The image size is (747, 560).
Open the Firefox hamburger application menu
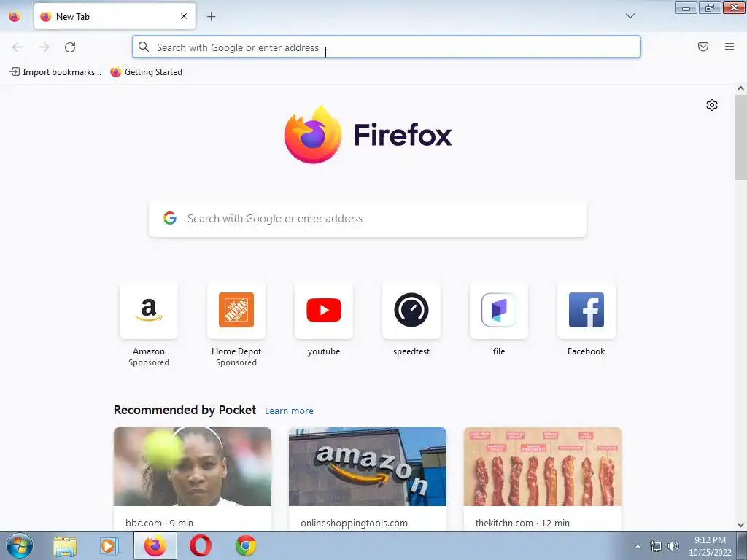[729, 47]
